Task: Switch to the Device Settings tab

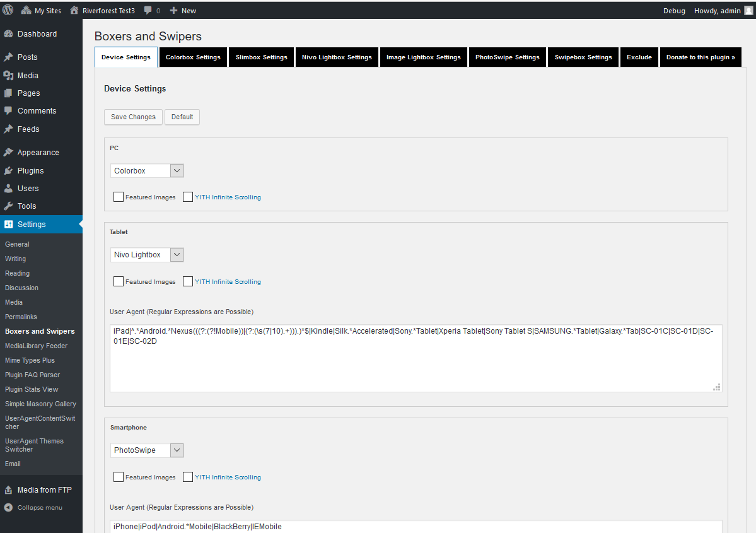Action: pyautogui.click(x=126, y=57)
